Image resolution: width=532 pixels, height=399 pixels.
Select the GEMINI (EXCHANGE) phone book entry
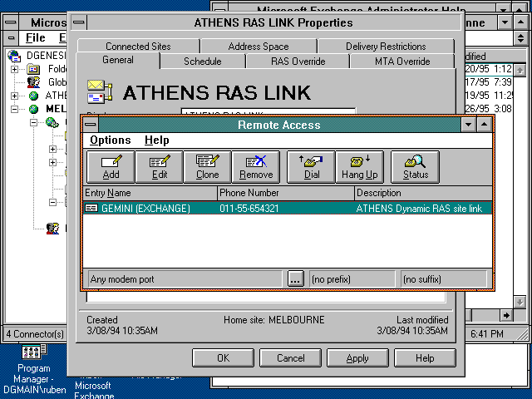pyautogui.click(x=288, y=208)
